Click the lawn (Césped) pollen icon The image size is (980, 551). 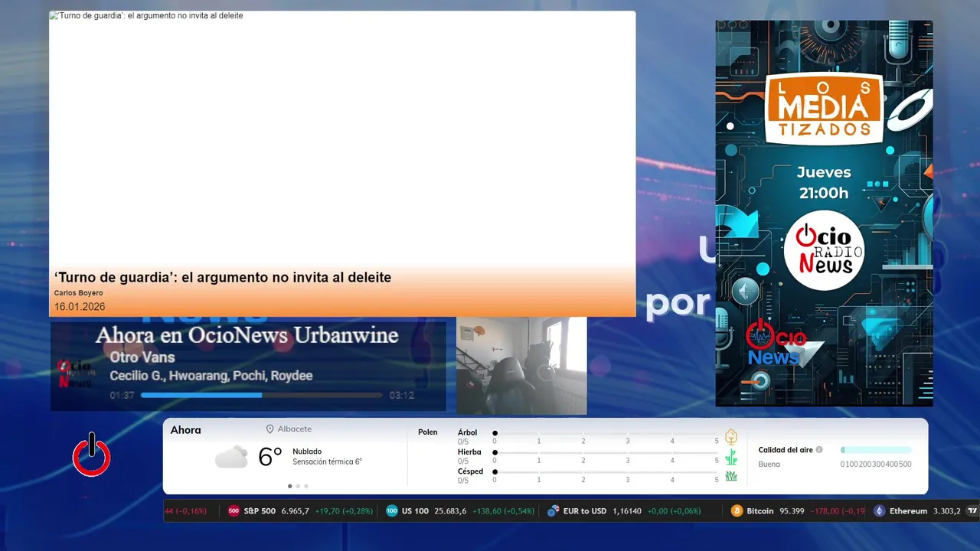click(731, 476)
